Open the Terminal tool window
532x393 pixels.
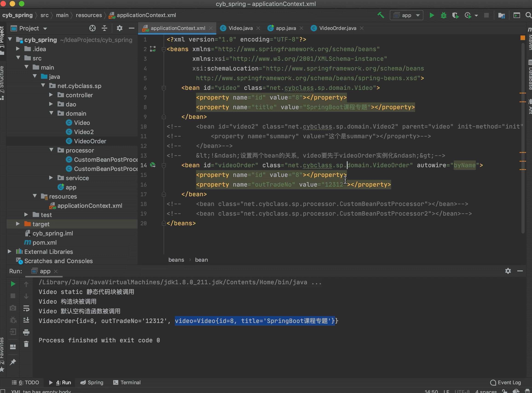click(x=127, y=382)
